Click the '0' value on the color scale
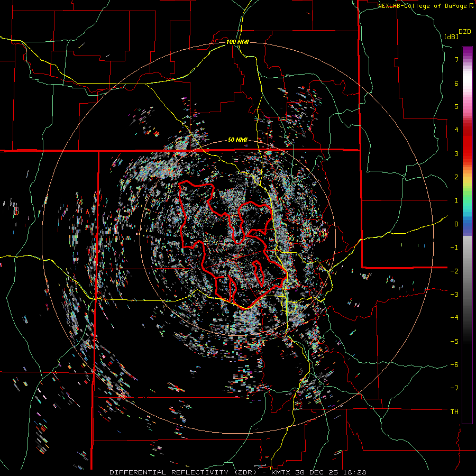The image size is (476, 476). click(456, 224)
